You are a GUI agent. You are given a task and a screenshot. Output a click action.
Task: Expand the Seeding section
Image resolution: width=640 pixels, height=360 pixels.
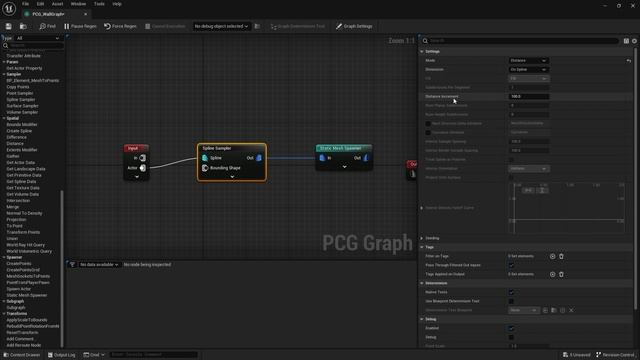422,238
